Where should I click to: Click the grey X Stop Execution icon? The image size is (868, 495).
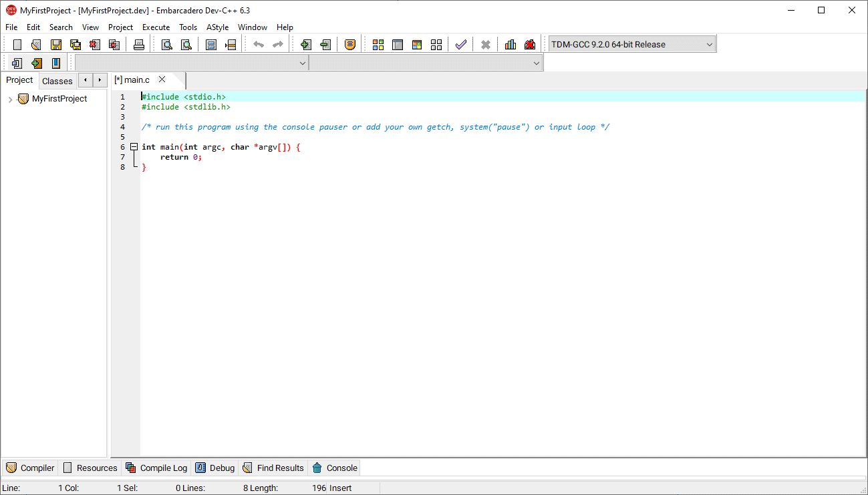click(x=486, y=45)
